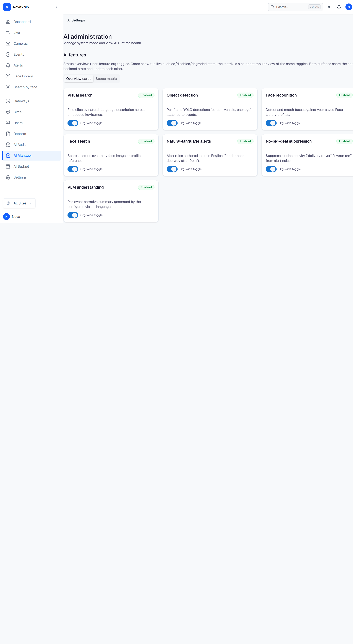Toggle light/dark theme sun icon

click(329, 7)
